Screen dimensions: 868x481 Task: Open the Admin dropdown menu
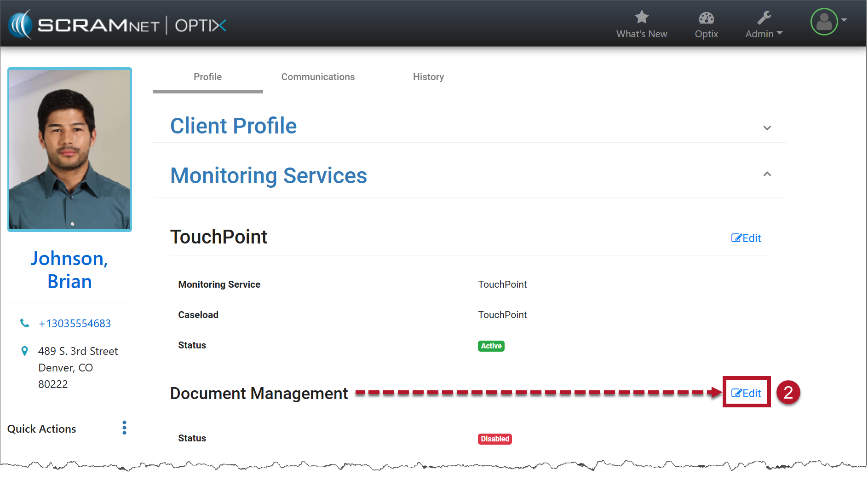(764, 34)
